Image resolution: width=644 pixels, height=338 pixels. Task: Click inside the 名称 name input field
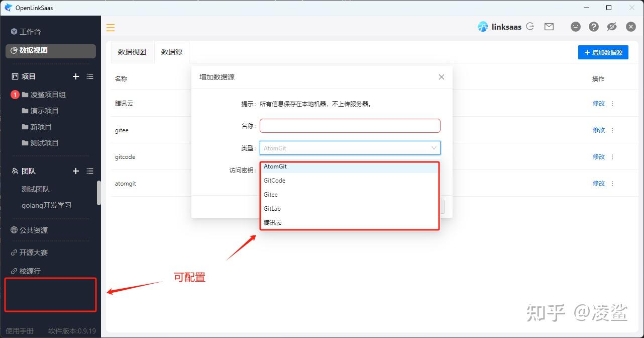pyautogui.click(x=350, y=126)
